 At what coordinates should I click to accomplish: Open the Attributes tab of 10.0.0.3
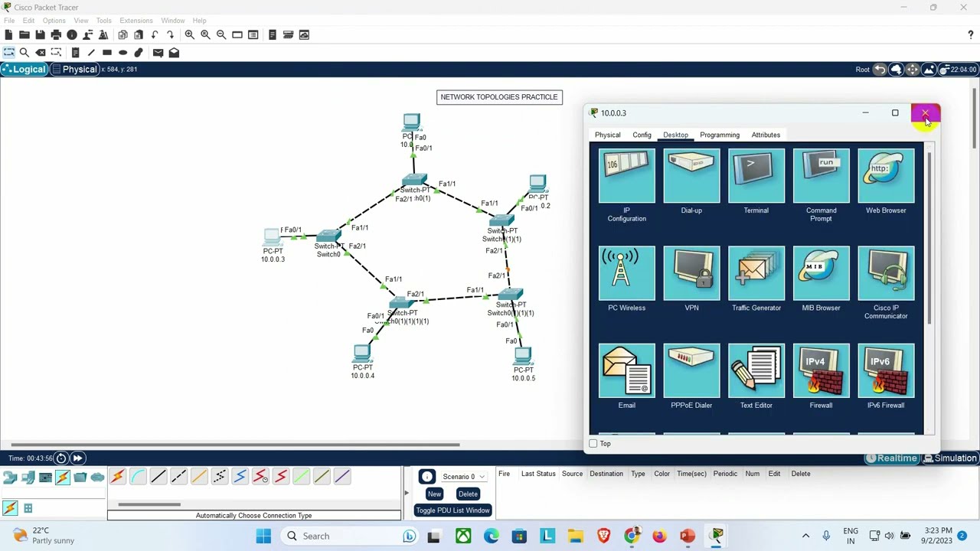[x=766, y=135]
